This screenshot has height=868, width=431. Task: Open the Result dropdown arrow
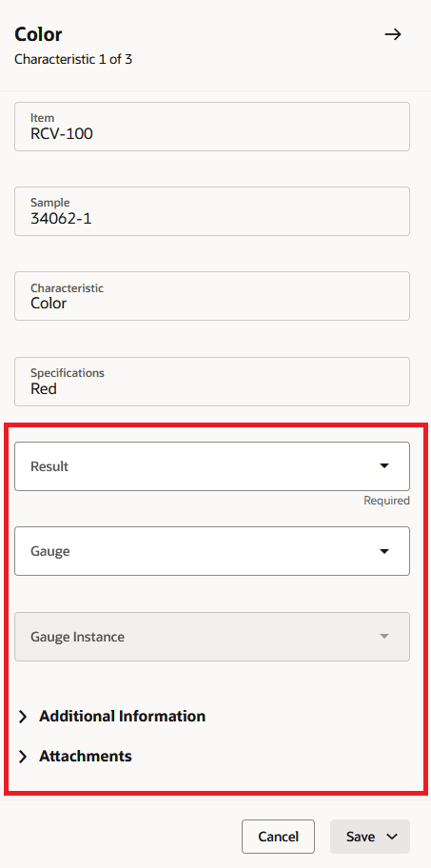[384, 466]
